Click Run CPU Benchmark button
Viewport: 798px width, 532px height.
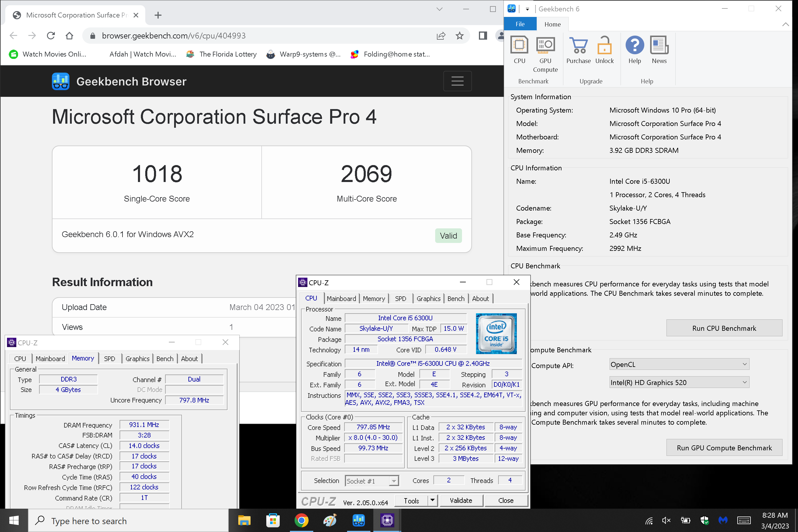click(724, 328)
